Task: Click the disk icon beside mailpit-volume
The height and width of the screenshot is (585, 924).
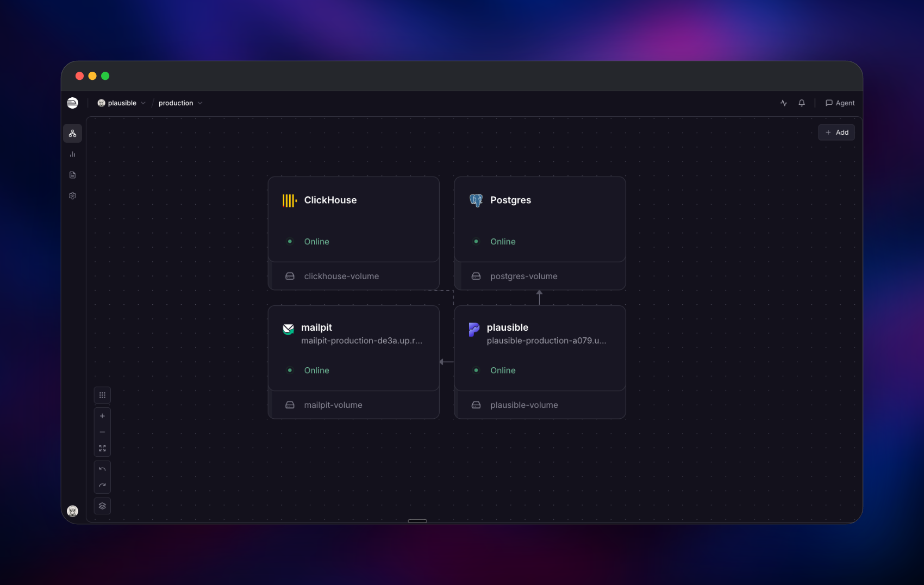Action: (x=290, y=405)
